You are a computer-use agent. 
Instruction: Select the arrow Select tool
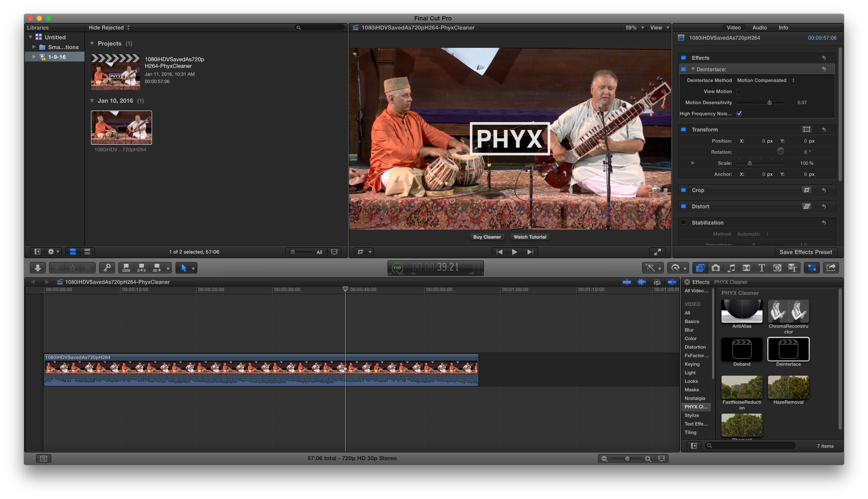184,268
